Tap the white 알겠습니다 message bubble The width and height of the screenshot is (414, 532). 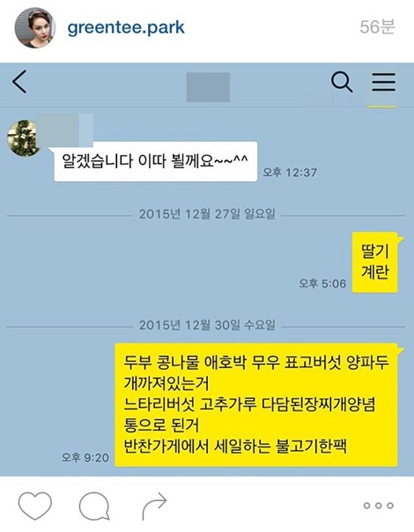155,161
